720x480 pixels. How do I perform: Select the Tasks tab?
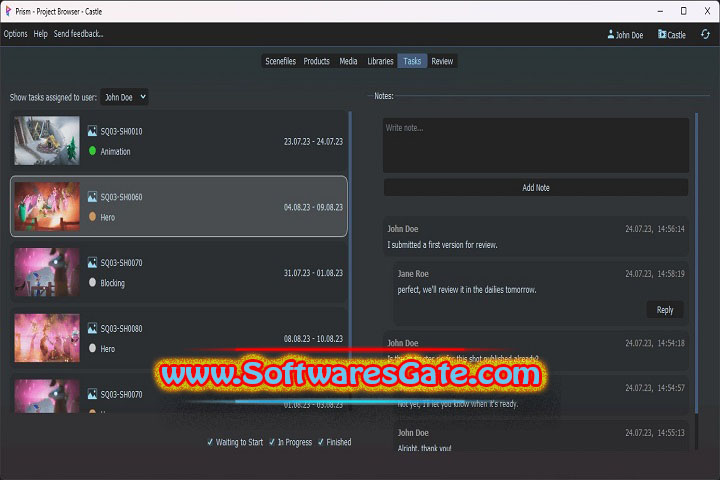tap(412, 61)
